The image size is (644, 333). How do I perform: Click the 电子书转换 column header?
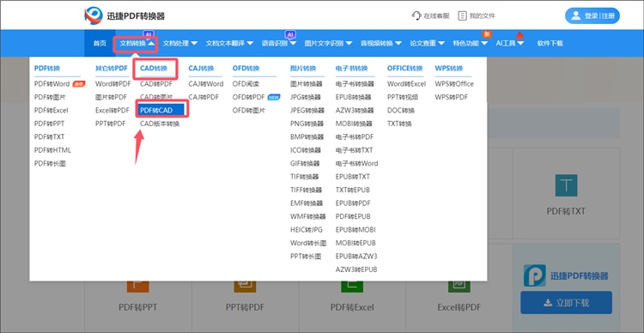(351, 68)
